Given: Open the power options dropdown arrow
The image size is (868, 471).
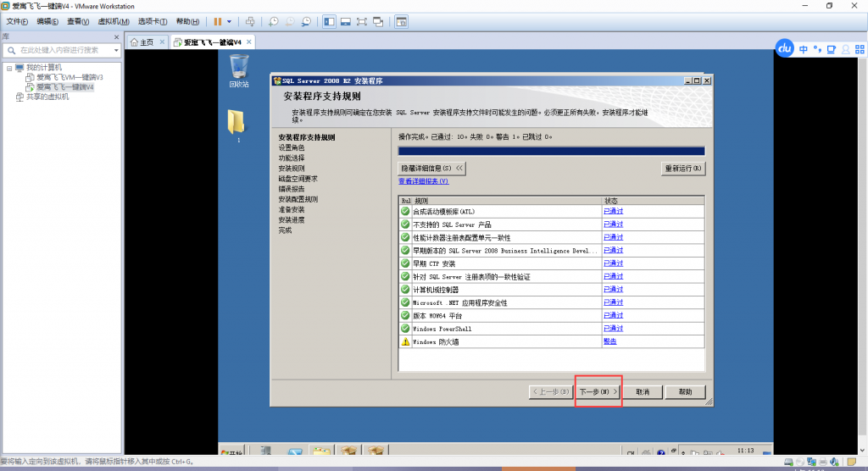Looking at the screenshot, I should [x=229, y=21].
